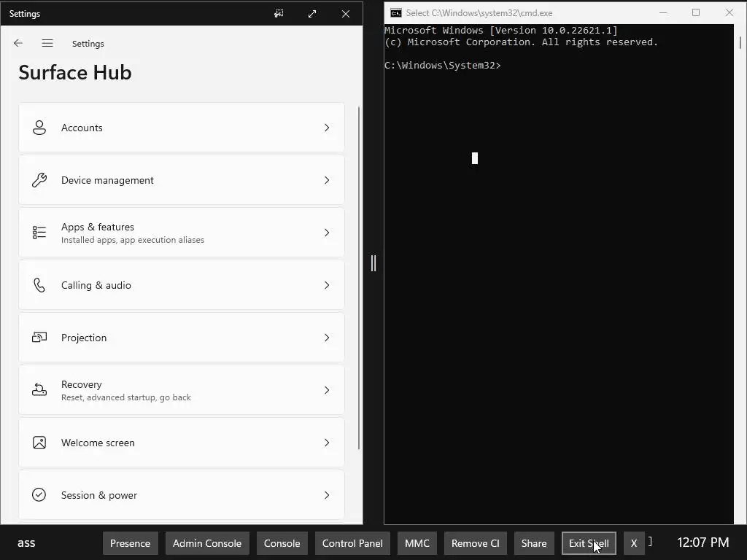Click the Settings back arrow
The height and width of the screenshot is (560, 747).
pos(18,43)
